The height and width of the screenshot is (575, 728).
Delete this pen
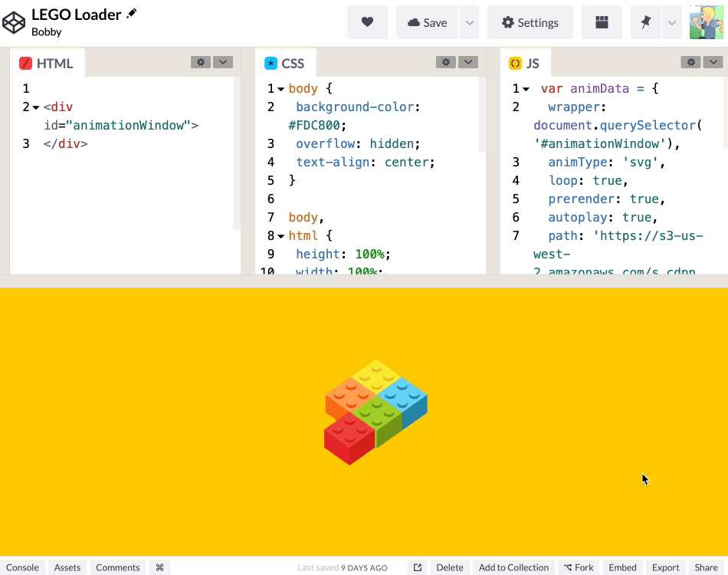click(450, 567)
